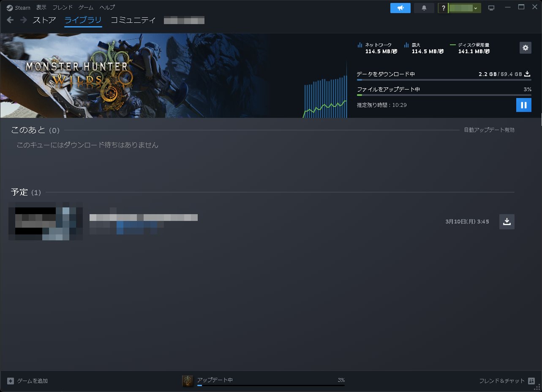Click the updating game icon in the status bar
This screenshot has width=542, height=392.
pyautogui.click(x=187, y=380)
